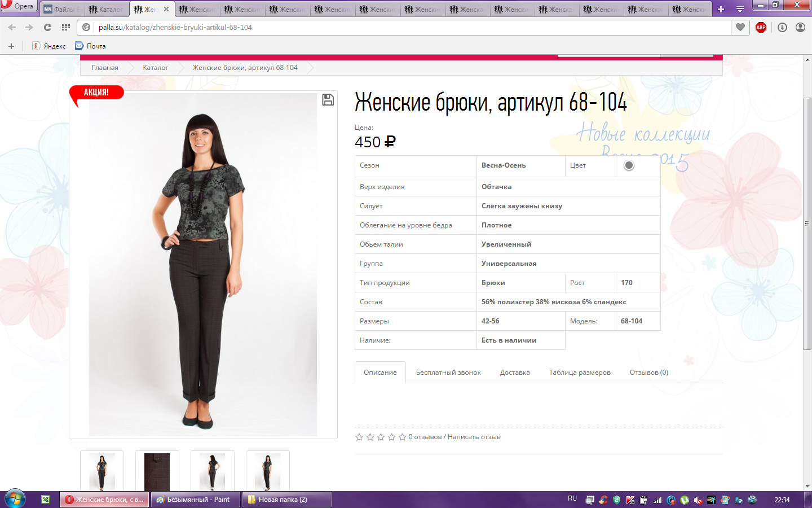Open the Speed Dial grid icon
This screenshot has height=508, width=812.
(66, 27)
